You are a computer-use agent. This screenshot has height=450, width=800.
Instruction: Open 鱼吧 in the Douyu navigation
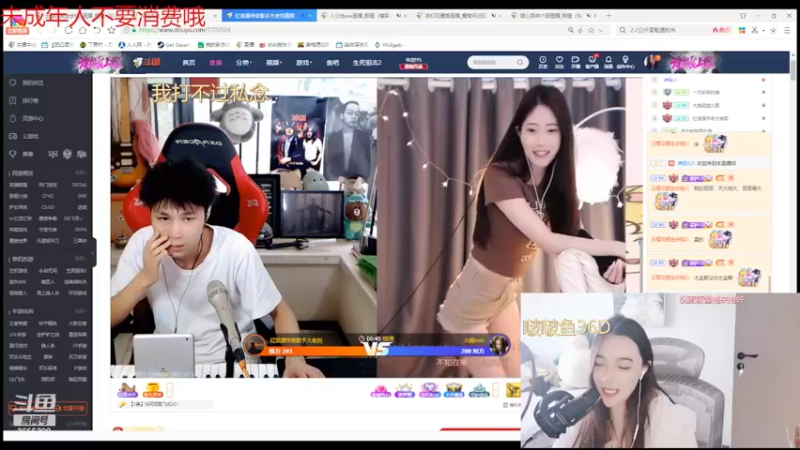[333, 63]
